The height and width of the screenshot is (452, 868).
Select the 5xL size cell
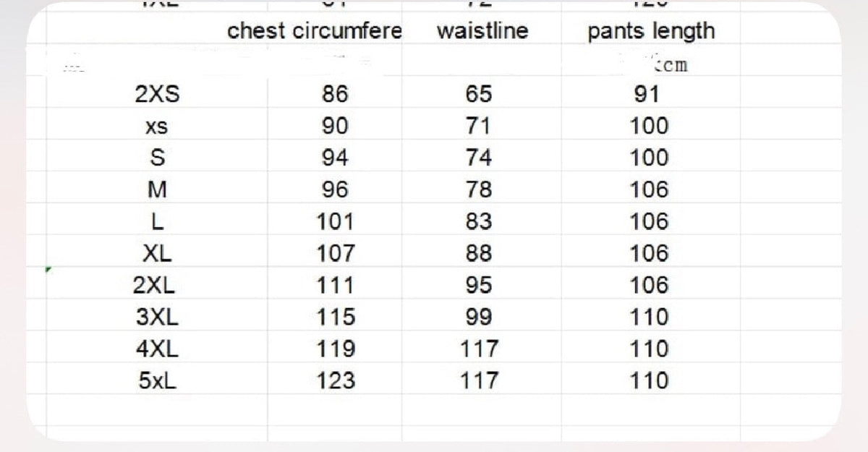point(156,380)
